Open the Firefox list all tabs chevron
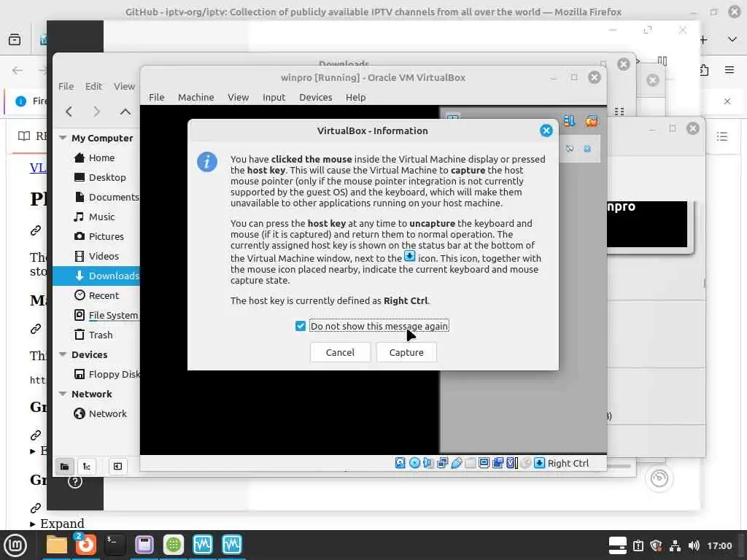 [x=732, y=39]
